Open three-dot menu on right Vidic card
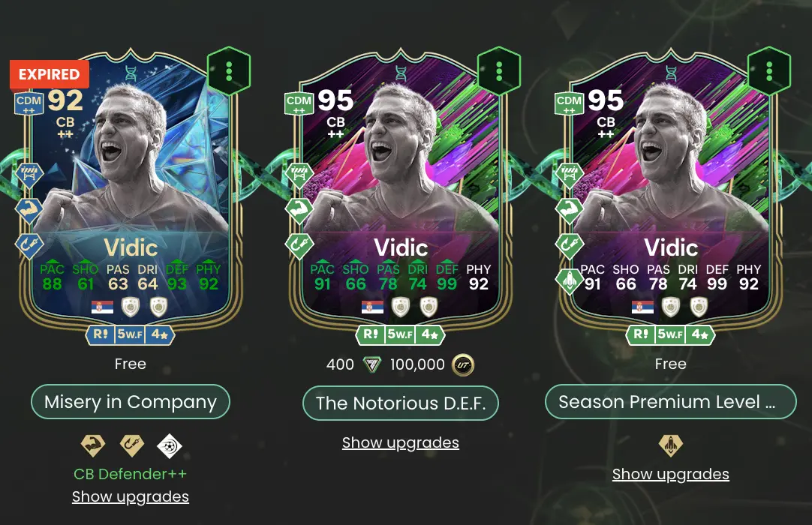The image size is (812, 525). pos(769,71)
